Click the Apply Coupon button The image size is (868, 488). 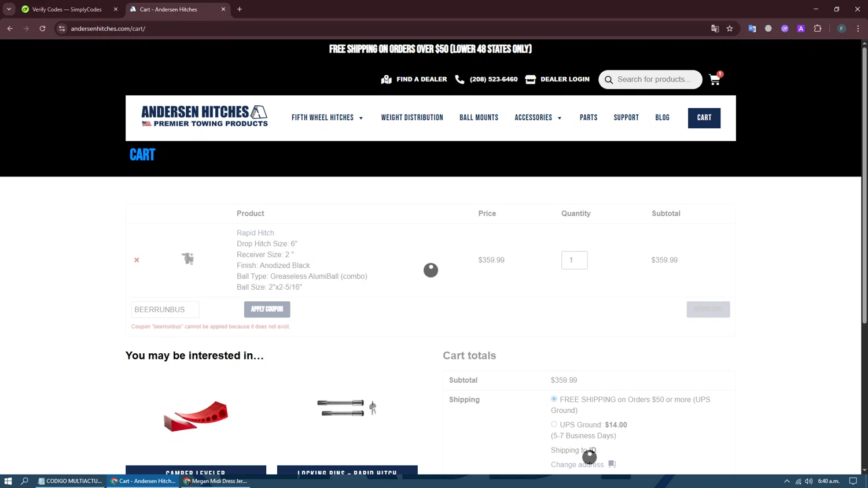pos(267,309)
